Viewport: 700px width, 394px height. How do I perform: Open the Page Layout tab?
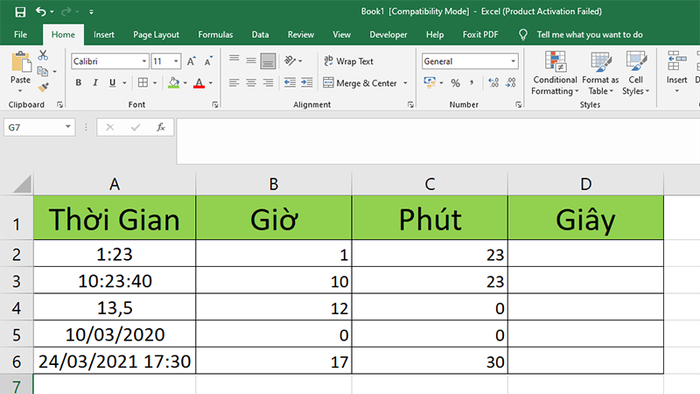[156, 35]
